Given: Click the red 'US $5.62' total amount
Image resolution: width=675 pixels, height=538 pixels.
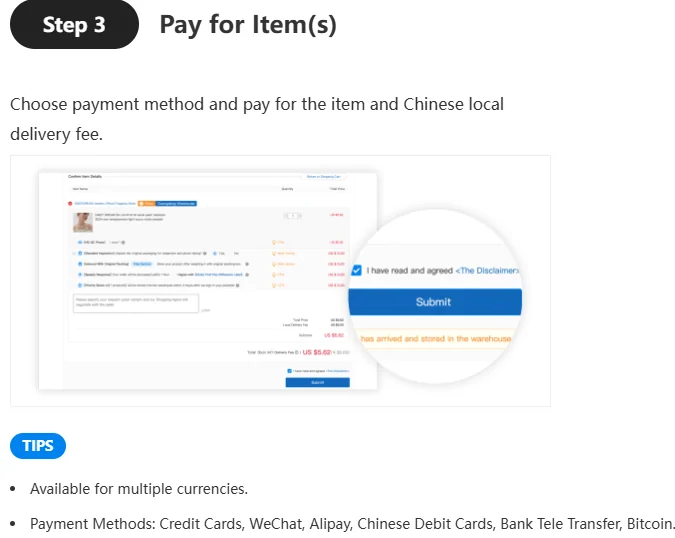Looking at the screenshot, I should pyautogui.click(x=316, y=352).
